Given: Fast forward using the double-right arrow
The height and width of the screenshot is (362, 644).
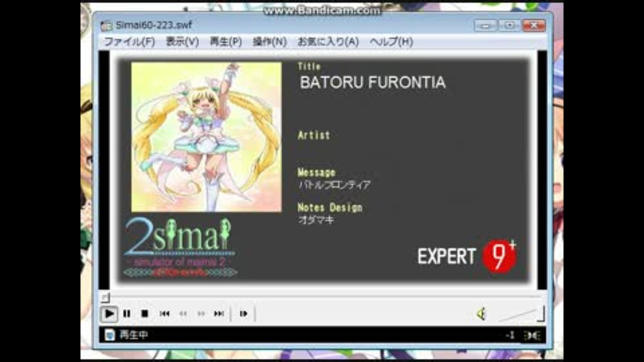Looking at the screenshot, I should coord(201,314).
